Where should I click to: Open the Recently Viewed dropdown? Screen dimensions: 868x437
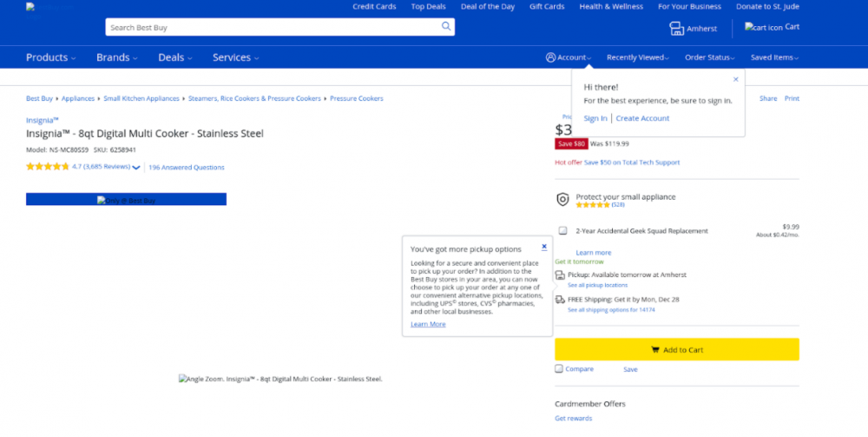[638, 57]
